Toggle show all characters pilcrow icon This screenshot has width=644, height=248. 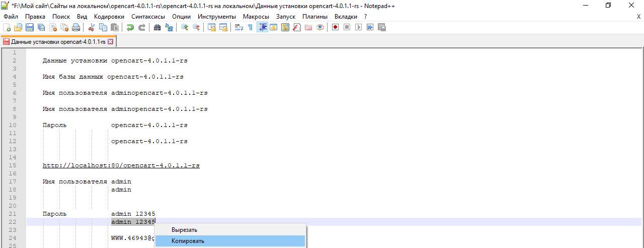(x=250, y=27)
